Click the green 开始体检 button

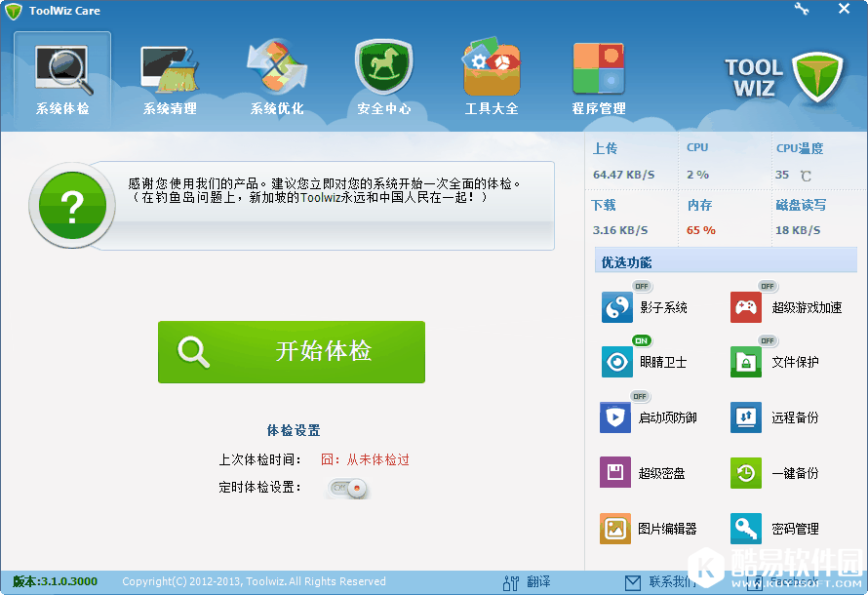point(292,352)
